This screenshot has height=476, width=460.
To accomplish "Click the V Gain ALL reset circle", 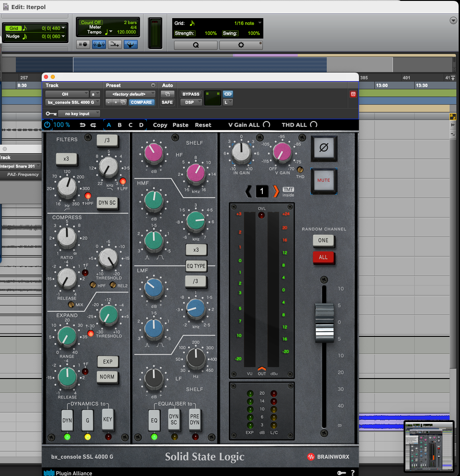I will 266,125.
